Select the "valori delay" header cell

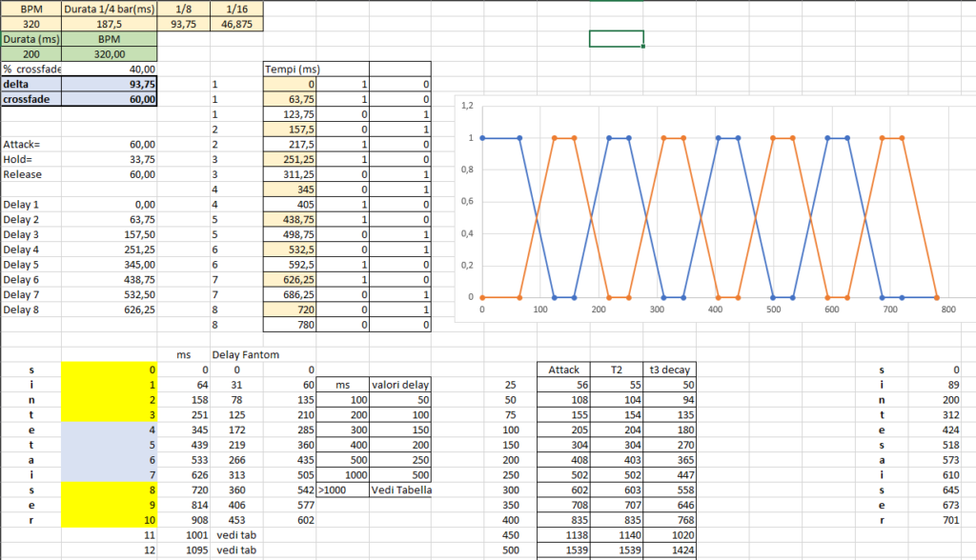[x=400, y=385]
